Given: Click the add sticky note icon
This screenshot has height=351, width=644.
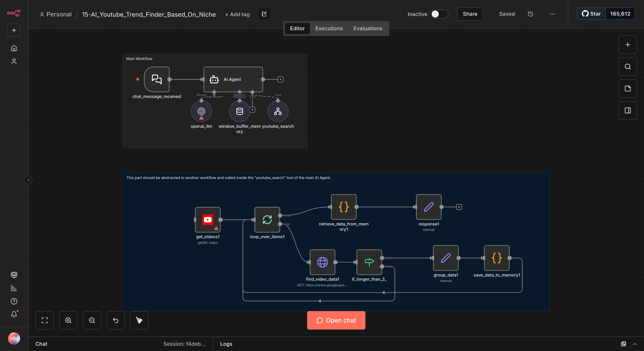Looking at the screenshot, I should (628, 89).
